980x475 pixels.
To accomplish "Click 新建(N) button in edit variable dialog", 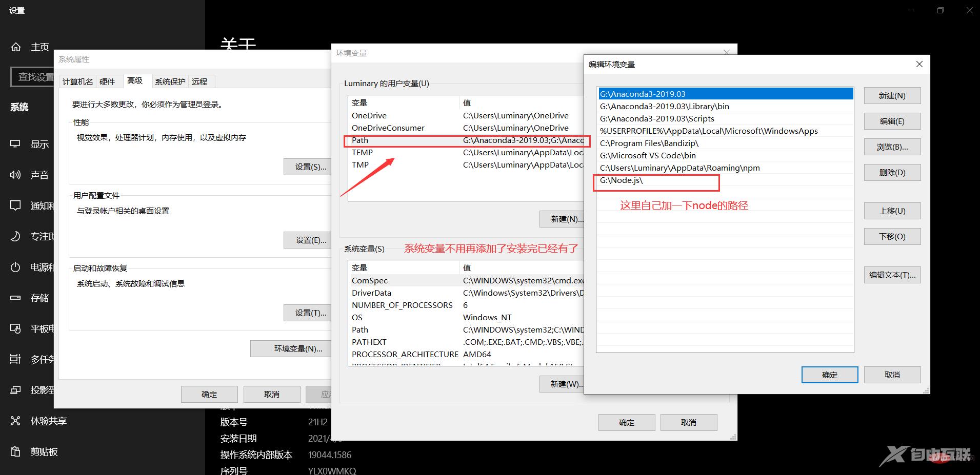I will tap(892, 96).
